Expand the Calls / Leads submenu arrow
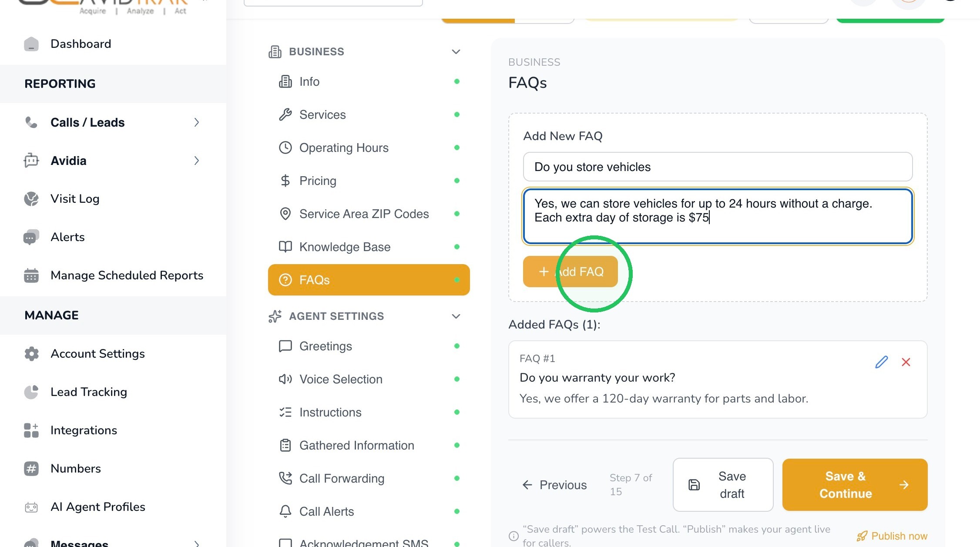The height and width of the screenshot is (547, 980). (x=197, y=122)
